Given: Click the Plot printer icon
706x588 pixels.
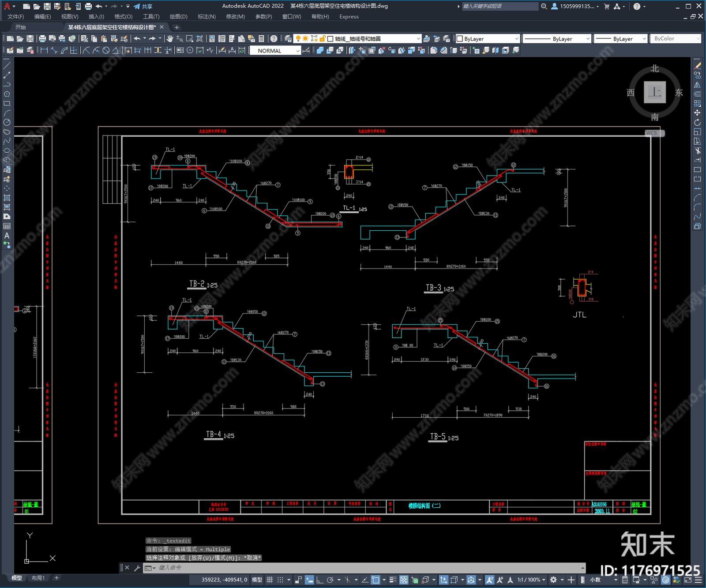Looking at the screenshot, I should [x=42, y=39].
